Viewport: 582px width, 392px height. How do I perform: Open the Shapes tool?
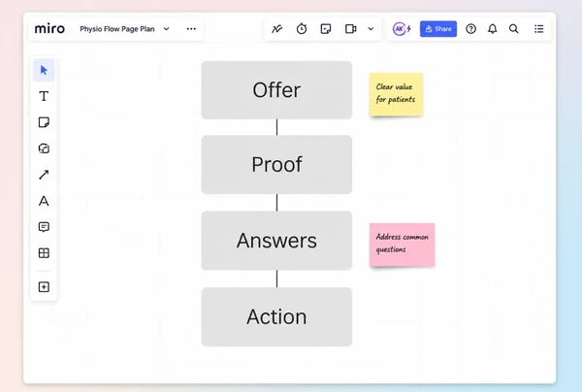point(44,148)
